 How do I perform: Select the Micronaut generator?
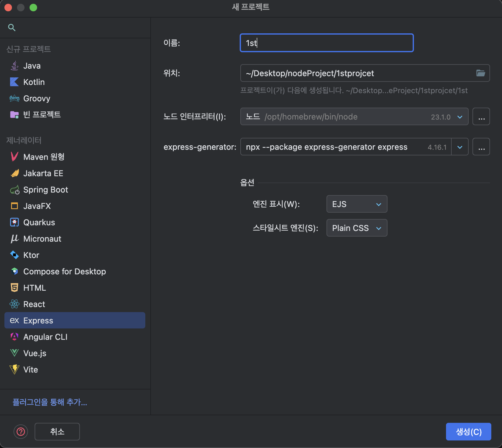tap(75, 239)
